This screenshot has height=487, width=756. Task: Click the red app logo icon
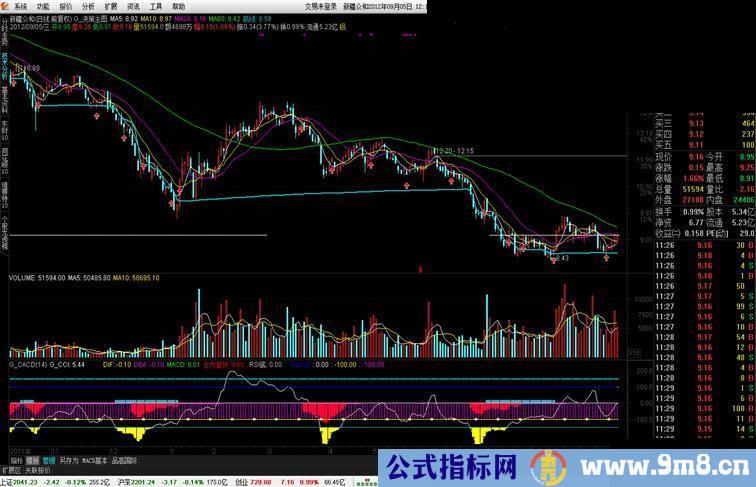point(5,5)
